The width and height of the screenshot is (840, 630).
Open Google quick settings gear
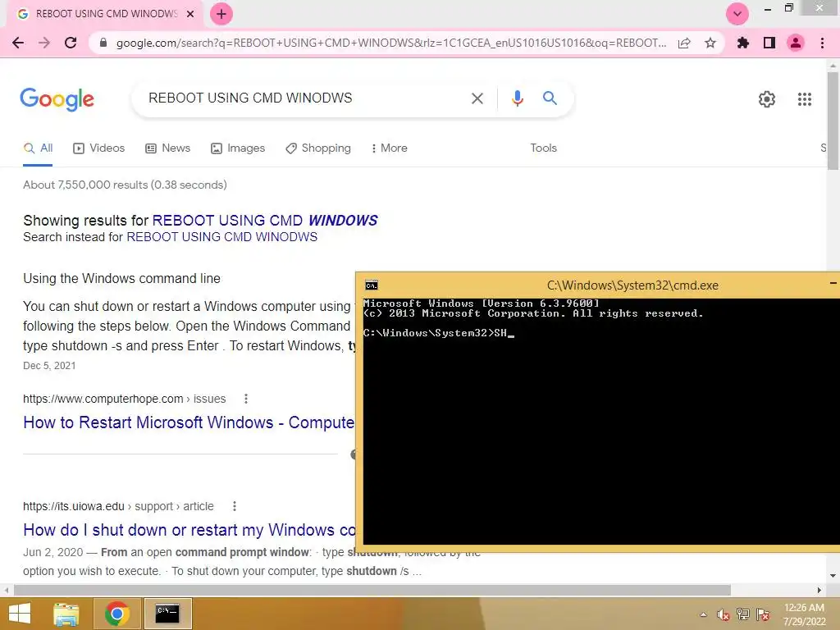pos(767,99)
